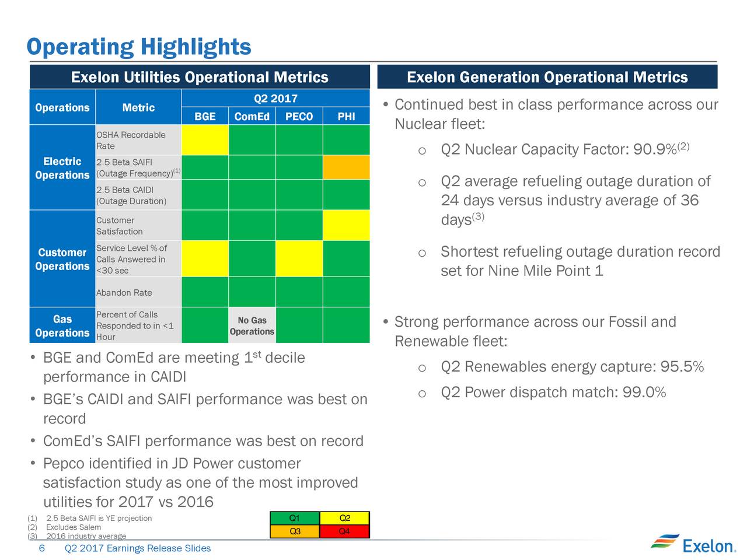The image size is (747, 560).
Task: Click the 2.5 Beta SAIFI metric label
Action: [138, 167]
